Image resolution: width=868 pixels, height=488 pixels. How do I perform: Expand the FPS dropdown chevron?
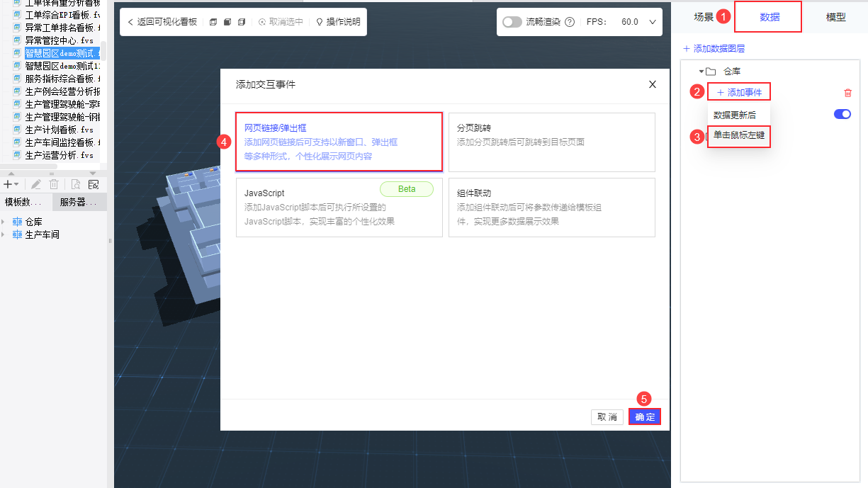[x=653, y=22]
